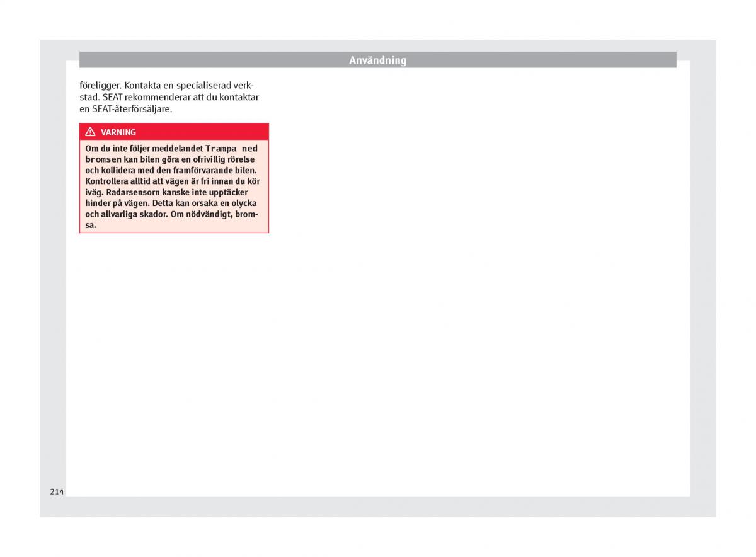Click the line 'stad. SEAT rekommenderar att du kontaktar'
This screenshot has width=756, height=557.
(169, 97)
